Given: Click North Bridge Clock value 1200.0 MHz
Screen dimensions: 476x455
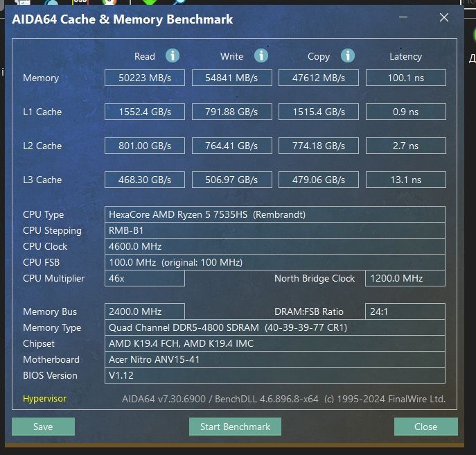Looking at the screenshot, I should click(x=405, y=278).
